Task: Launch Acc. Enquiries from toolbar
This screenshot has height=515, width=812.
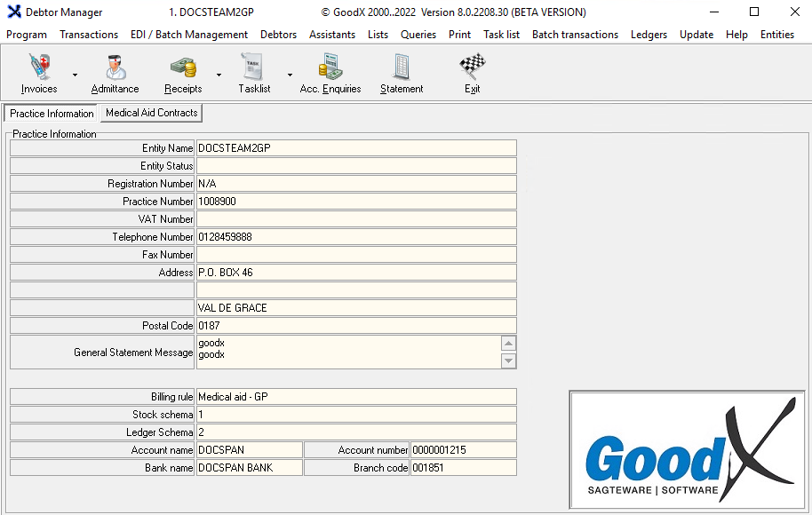Action: coord(330,73)
